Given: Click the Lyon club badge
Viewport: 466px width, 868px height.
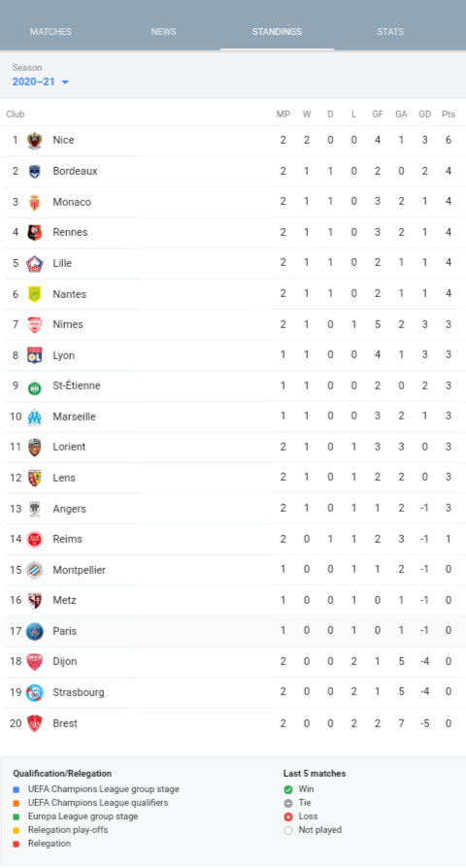Looking at the screenshot, I should point(34,355).
